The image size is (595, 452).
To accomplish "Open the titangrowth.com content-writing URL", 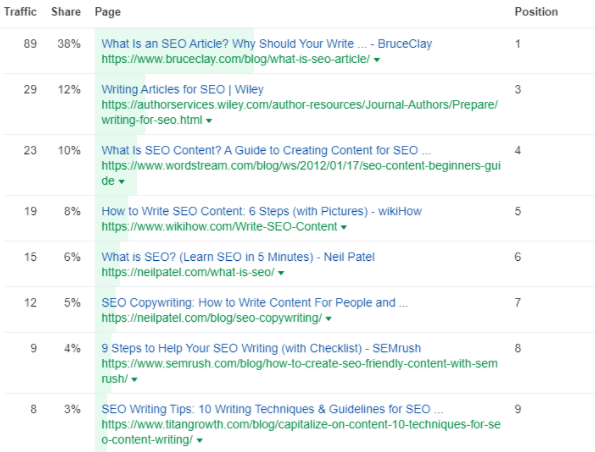I will pos(301,432).
